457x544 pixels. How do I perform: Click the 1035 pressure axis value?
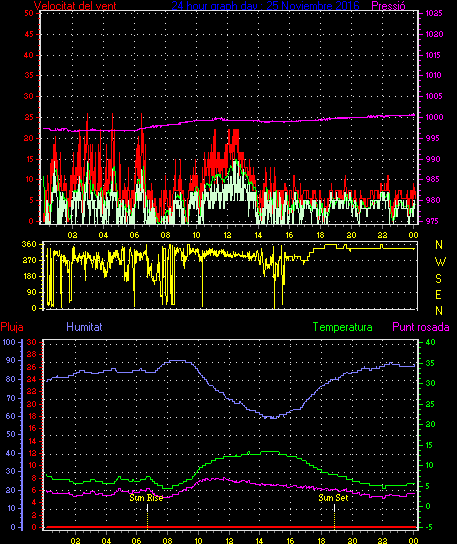click(x=434, y=13)
